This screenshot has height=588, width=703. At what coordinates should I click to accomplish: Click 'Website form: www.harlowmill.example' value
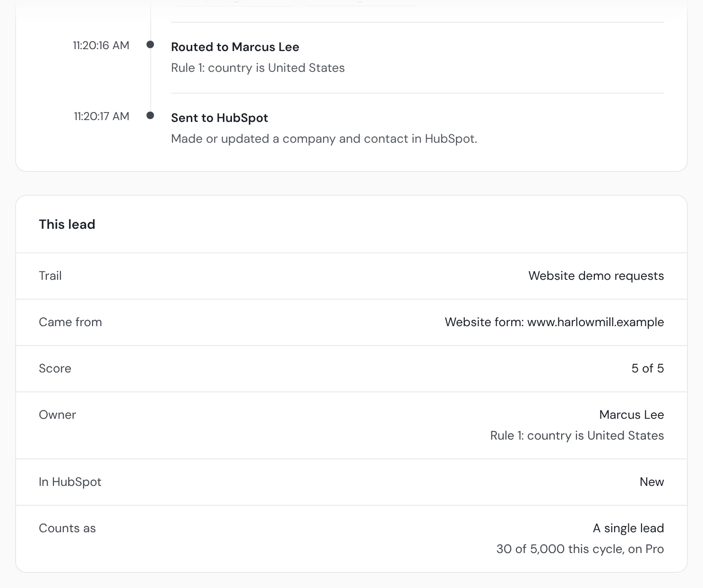554,322
